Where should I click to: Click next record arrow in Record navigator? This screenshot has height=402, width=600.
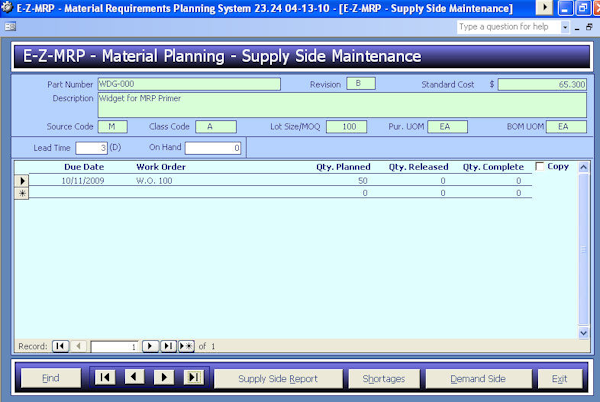point(150,346)
